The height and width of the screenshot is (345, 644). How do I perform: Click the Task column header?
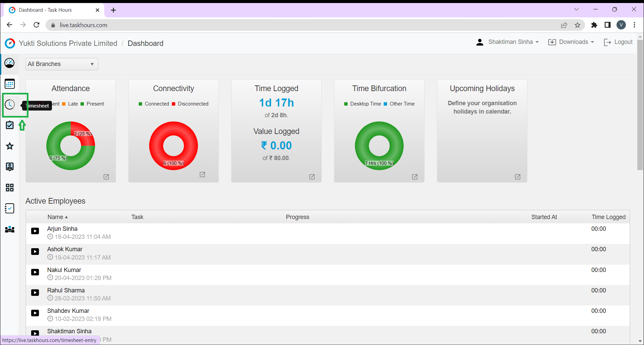(137, 217)
